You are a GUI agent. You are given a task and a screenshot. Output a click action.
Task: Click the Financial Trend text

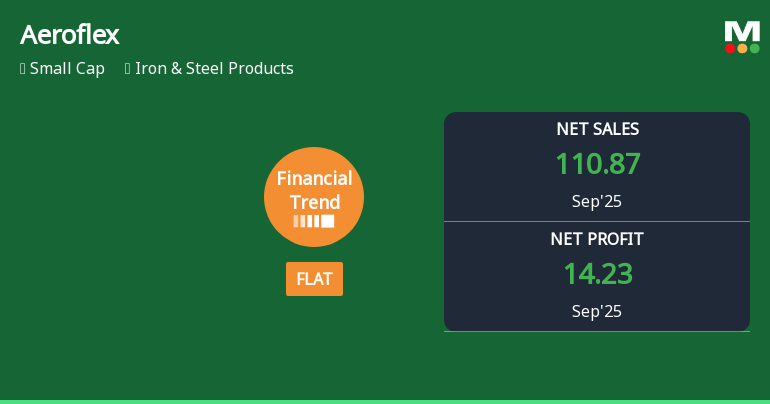(314, 189)
